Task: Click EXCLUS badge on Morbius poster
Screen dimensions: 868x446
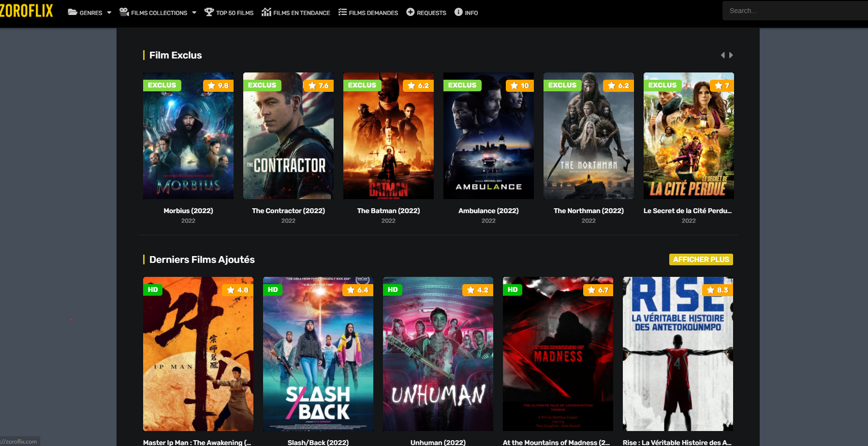Action: [x=162, y=85]
